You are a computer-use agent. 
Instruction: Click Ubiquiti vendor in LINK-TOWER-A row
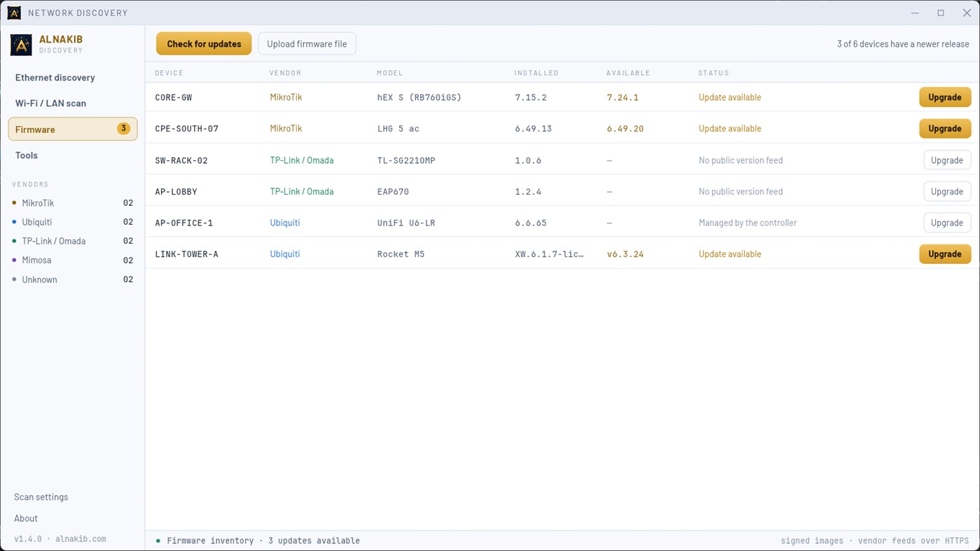click(285, 254)
